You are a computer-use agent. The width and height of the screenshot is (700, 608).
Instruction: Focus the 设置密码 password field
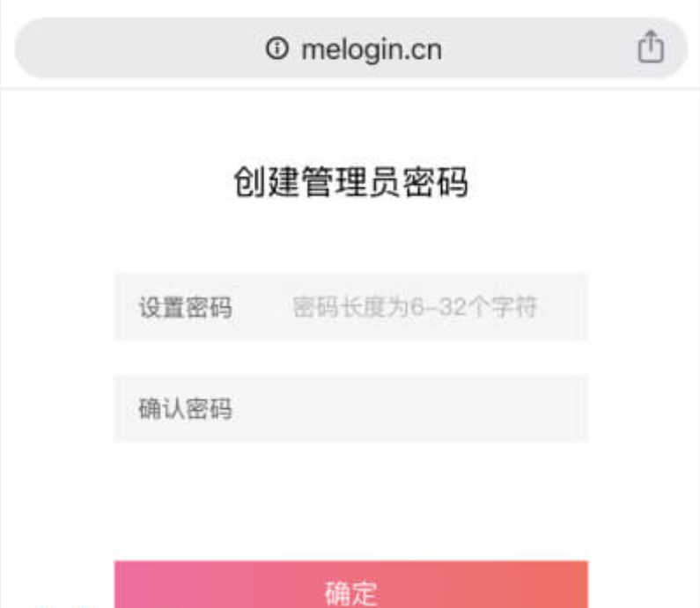351,307
